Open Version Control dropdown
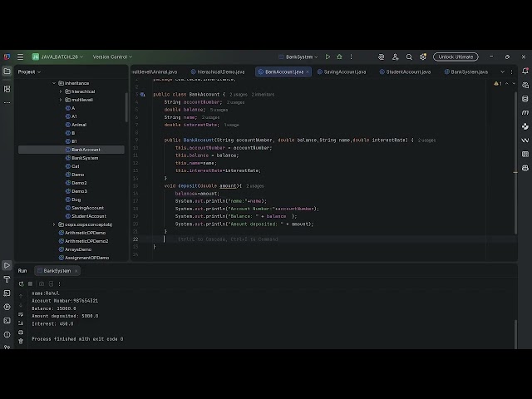This screenshot has height=399, width=532. [x=112, y=57]
